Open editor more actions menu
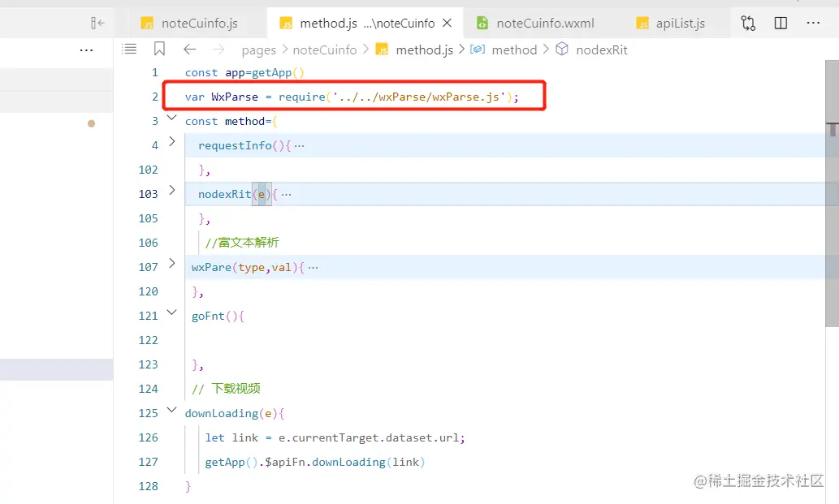This screenshot has height=504, width=839. pos(813,23)
